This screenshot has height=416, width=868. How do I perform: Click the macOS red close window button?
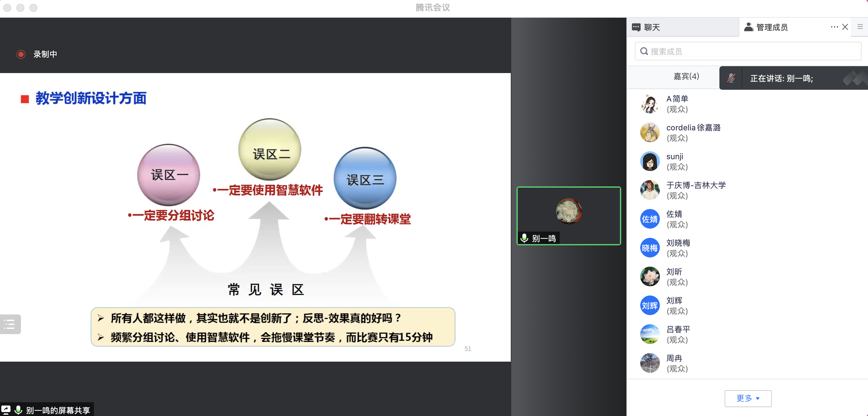point(8,8)
